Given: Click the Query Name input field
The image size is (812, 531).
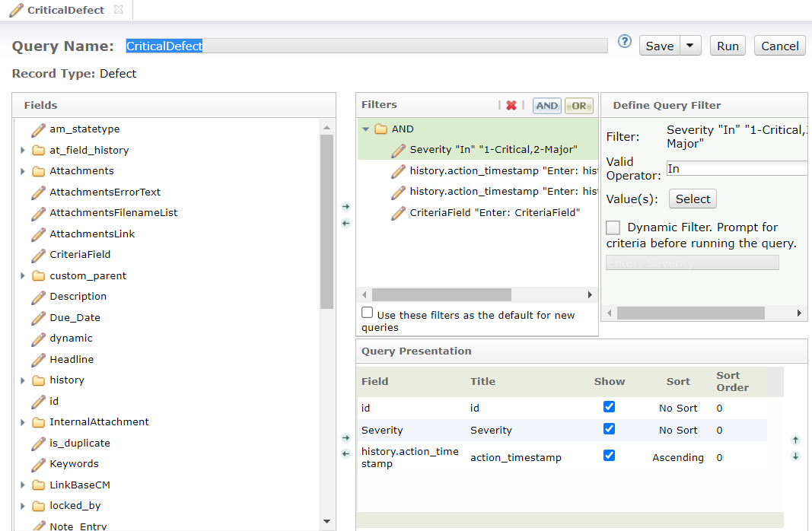Looking at the screenshot, I should tap(365, 46).
